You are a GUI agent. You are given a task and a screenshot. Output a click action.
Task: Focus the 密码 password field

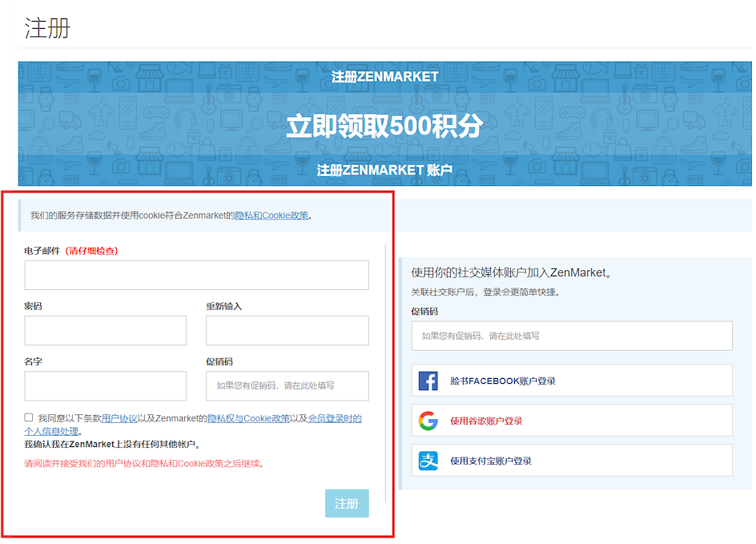click(x=106, y=330)
